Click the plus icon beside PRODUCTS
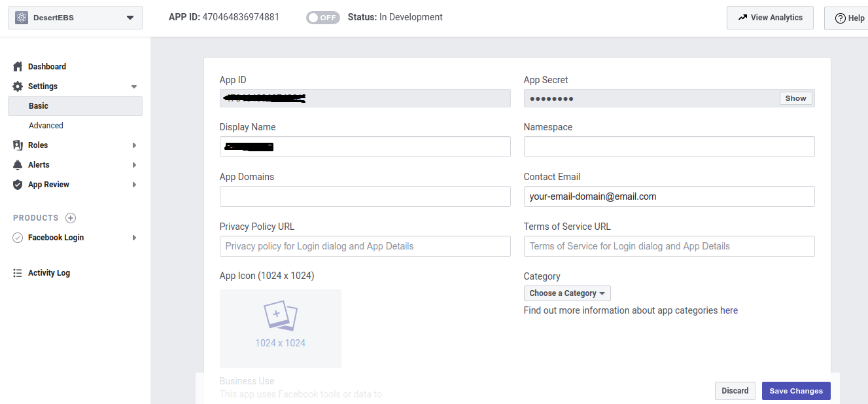The image size is (868, 404). click(x=71, y=218)
